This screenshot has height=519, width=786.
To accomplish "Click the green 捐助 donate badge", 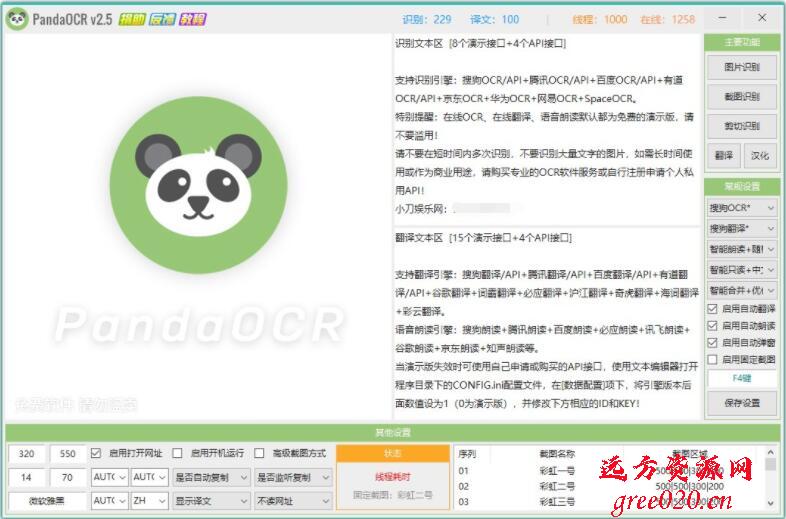I will click(x=131, y=18).
